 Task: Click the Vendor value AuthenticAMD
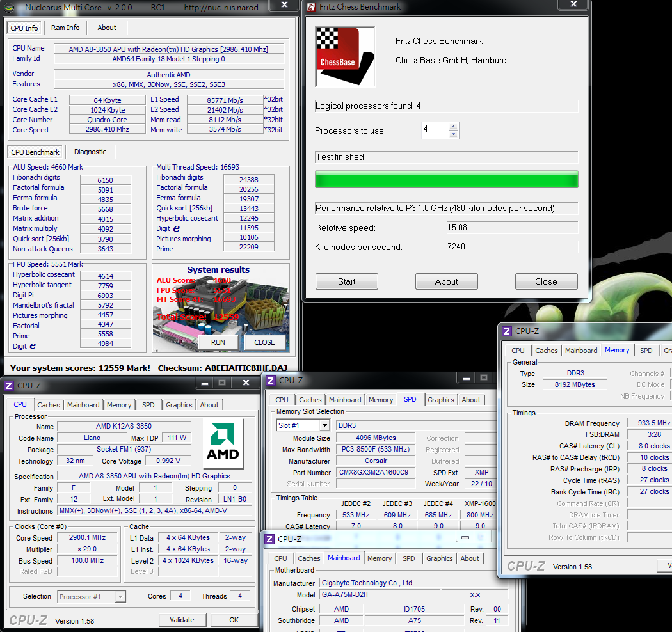click(169, 75)
